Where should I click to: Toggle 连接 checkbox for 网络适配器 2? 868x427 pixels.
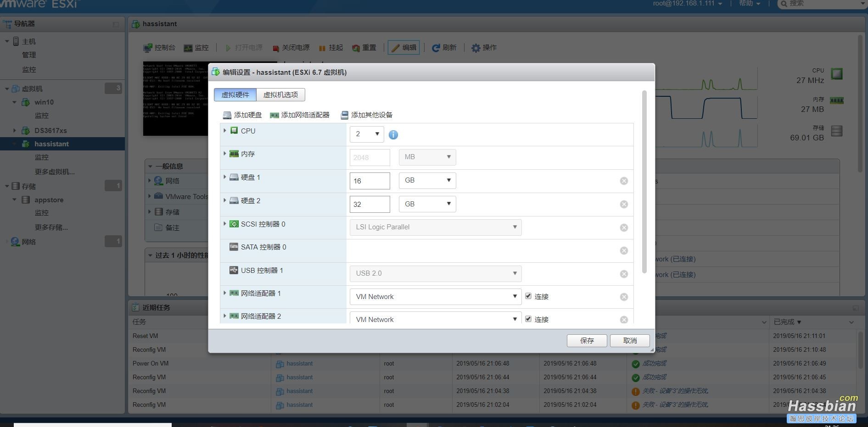click(x=528, y=319)
